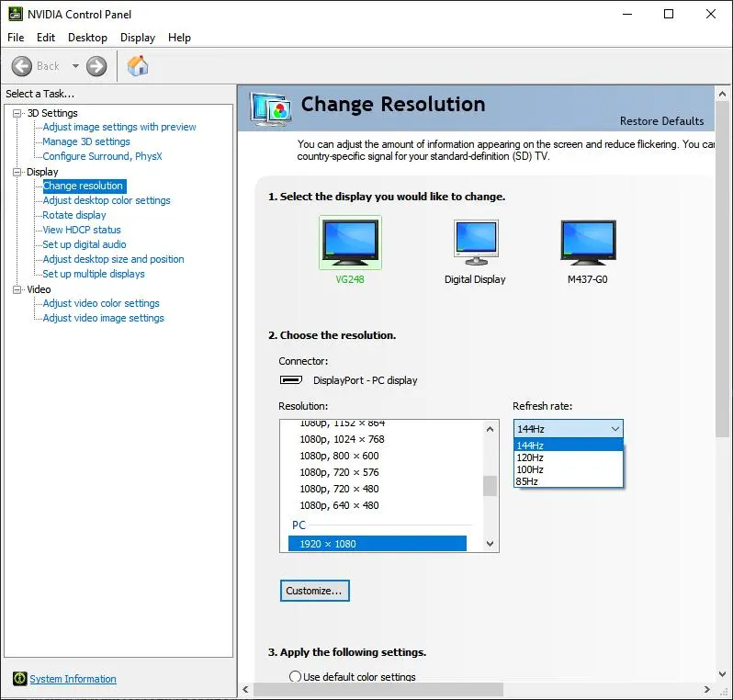Click the Change Resolution header icon
This screenshot has width=733, height=700.
click(271, 109)
